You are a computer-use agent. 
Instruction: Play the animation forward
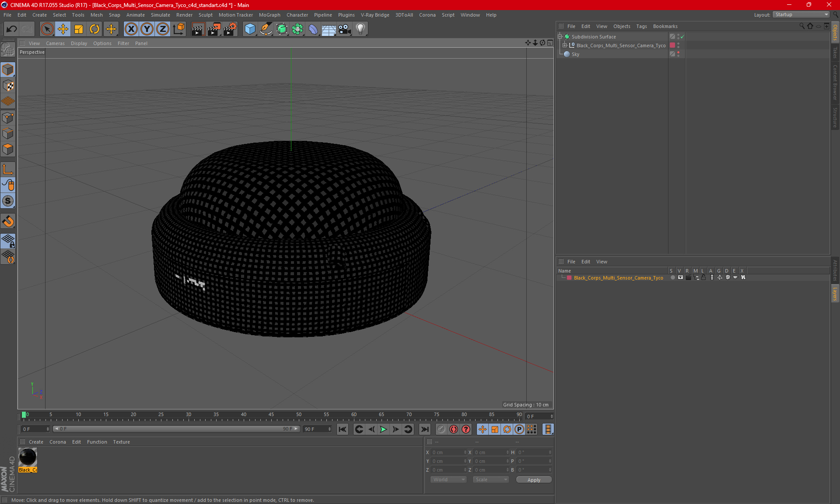point(383,429)
